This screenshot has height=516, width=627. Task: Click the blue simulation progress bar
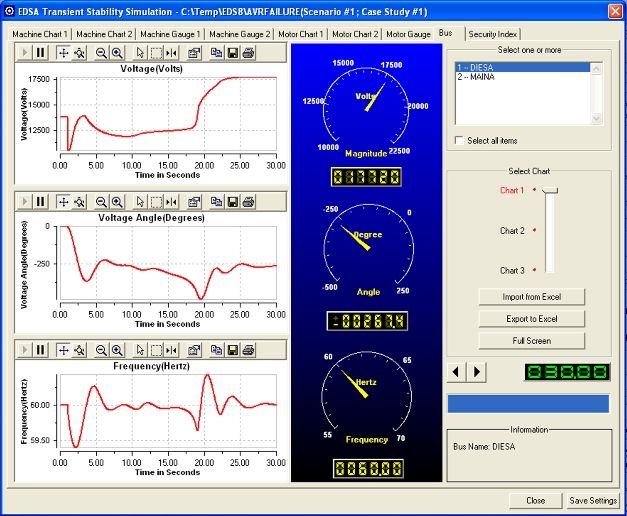528,404
